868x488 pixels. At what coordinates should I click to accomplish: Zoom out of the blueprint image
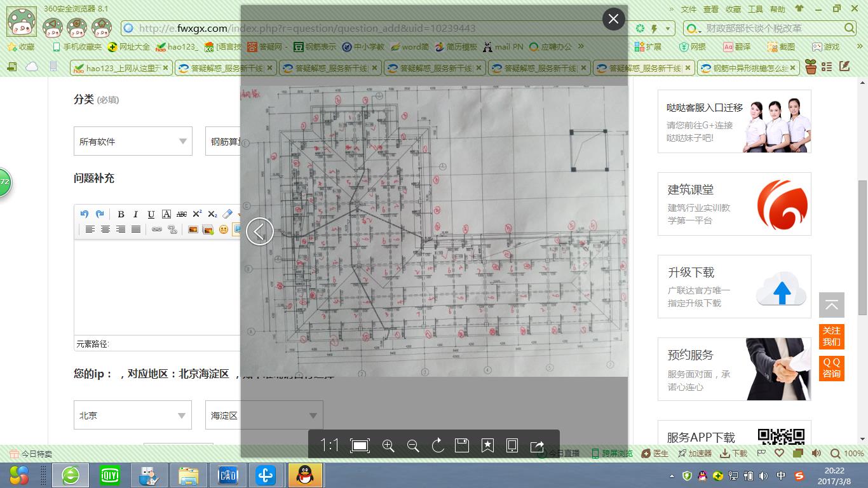413,445
